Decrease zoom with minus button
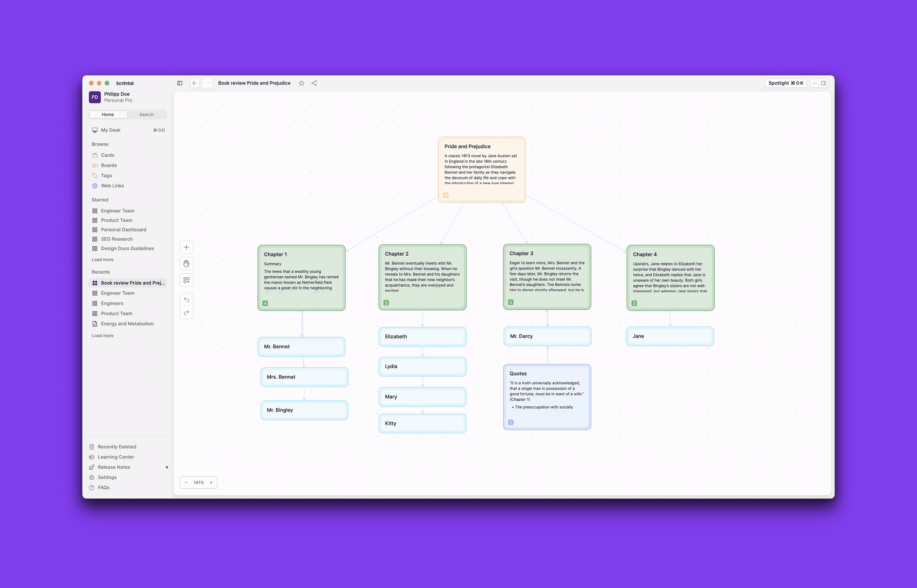The width and height of the screenshot is (917, 588). click(x=186, y=483)
